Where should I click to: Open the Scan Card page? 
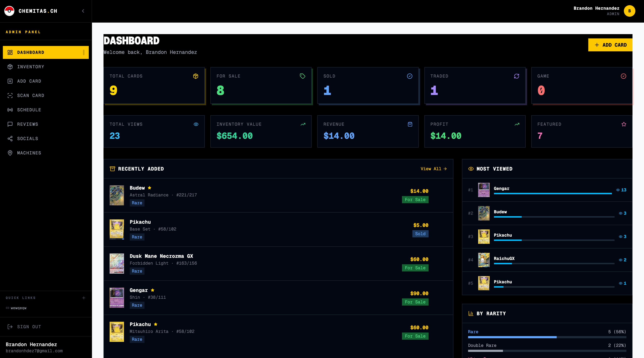[46, 96]
